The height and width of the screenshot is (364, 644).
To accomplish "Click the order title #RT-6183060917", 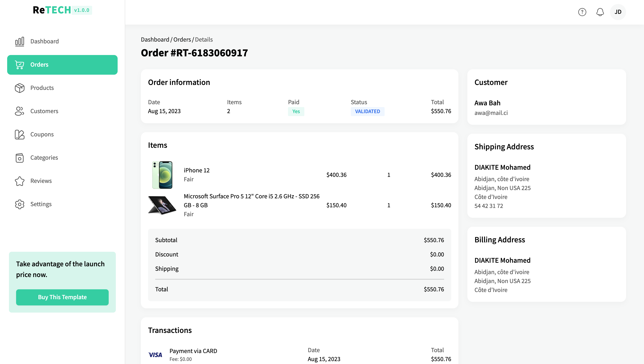I will point(194,53).
